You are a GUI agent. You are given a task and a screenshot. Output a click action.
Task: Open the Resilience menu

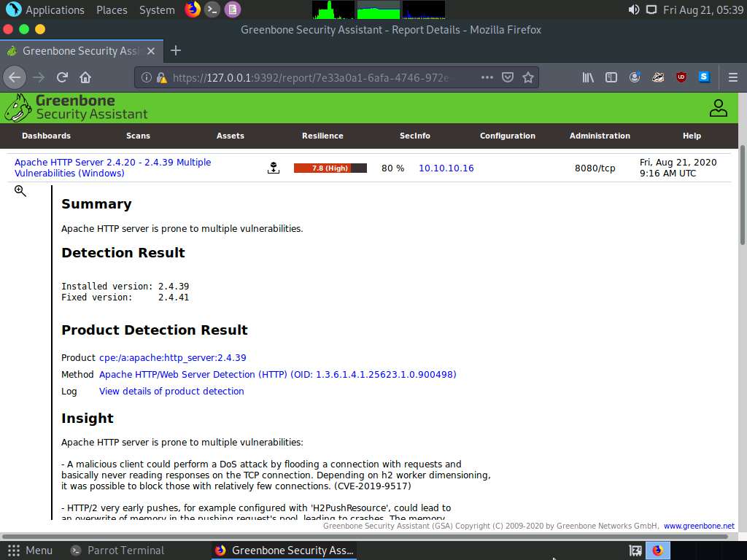click(x=322, y=136)
